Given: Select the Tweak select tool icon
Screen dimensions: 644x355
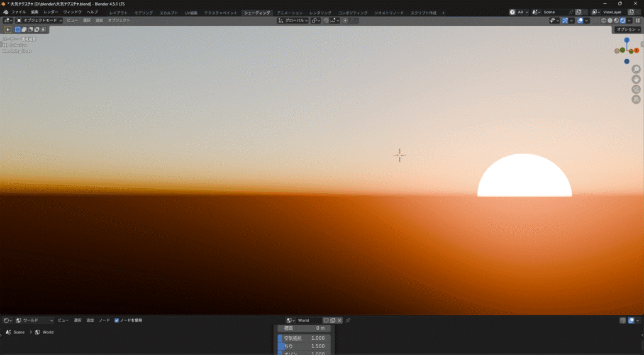Looking at the screenshot, I should (x=8, y=30).
